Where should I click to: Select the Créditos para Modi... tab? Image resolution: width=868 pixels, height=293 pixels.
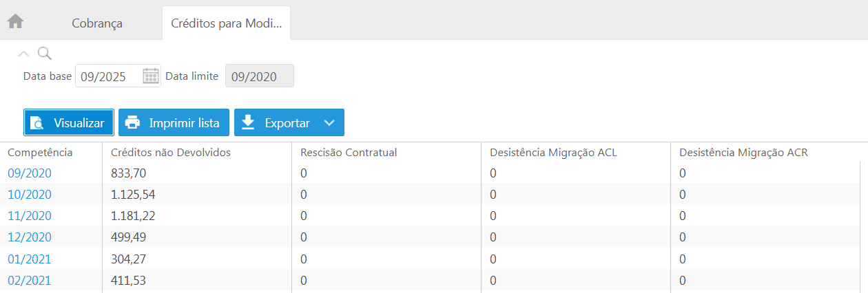[x=226, y=23]
